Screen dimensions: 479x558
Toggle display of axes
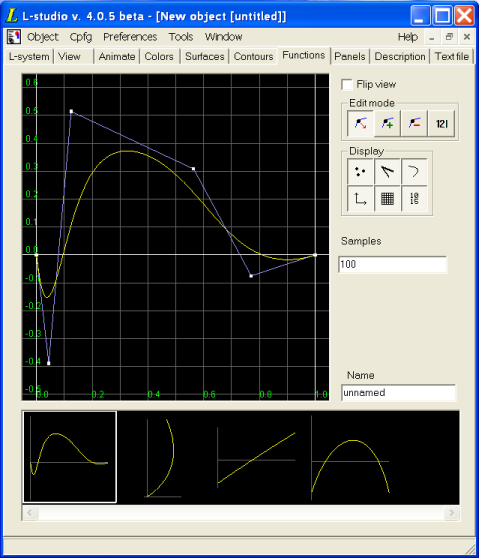coord(360,199)
